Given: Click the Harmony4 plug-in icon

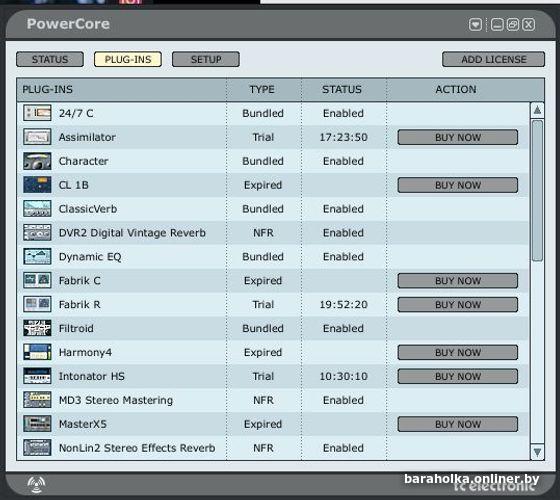Looking at the screenshot, I should click(x=37, y=352).
